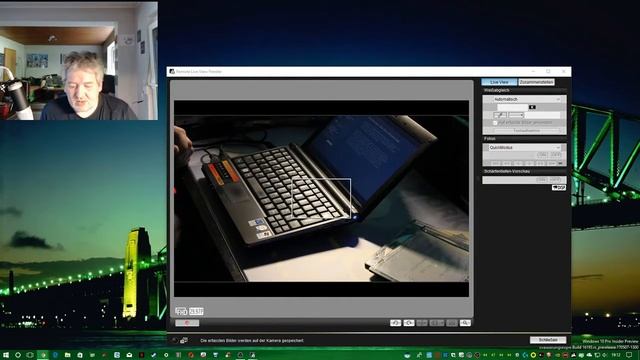Screen dimensions: 640x360
Task: Open the Mail app from the taskbar
Action: point(129,355)
